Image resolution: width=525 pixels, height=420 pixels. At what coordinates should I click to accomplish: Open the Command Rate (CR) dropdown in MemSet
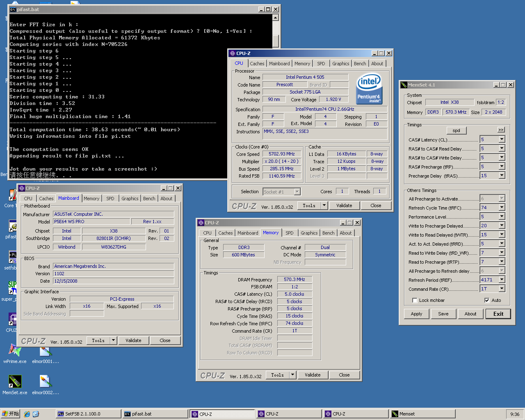pyautogui.click(x=502, y=289)
